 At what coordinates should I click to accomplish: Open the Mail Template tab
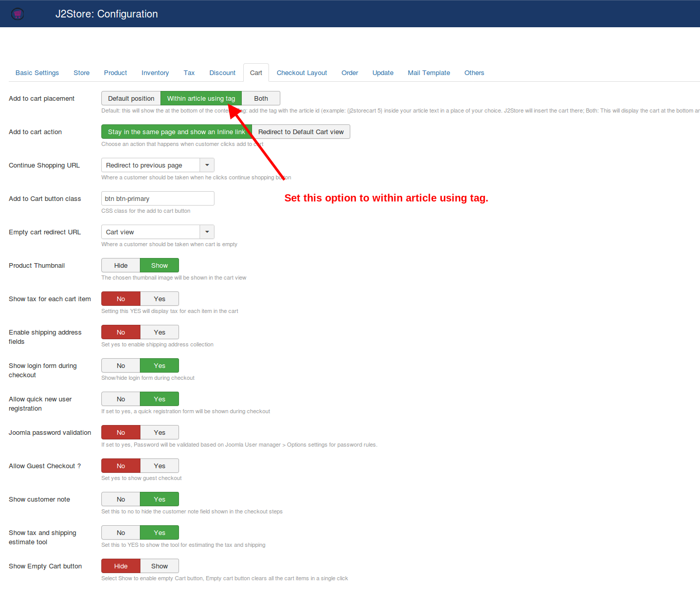coord(428,73)
